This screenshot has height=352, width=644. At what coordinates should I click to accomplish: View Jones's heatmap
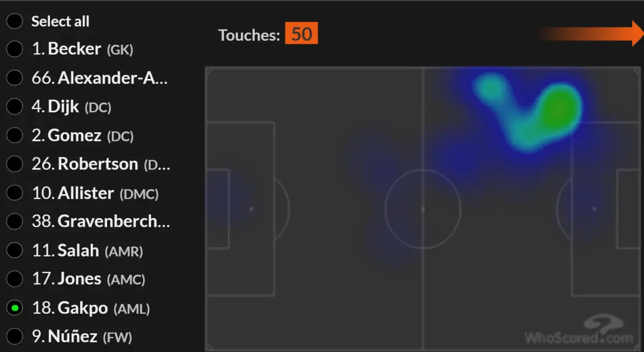click(14, 279)
